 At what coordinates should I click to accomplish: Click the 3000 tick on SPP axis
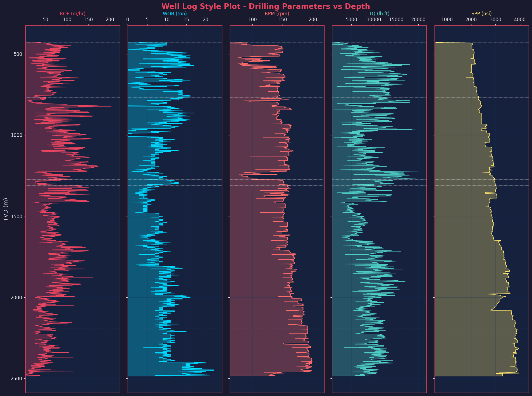click(x=496, y=20)
